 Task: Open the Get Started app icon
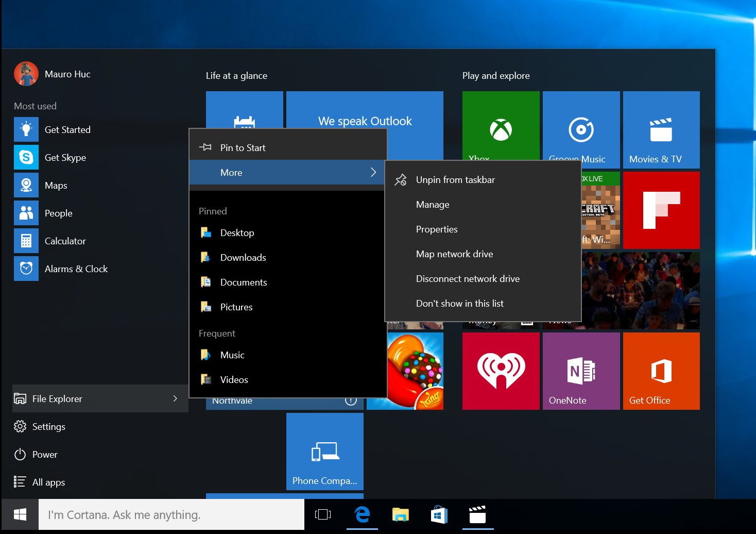(x=26, y=129)
